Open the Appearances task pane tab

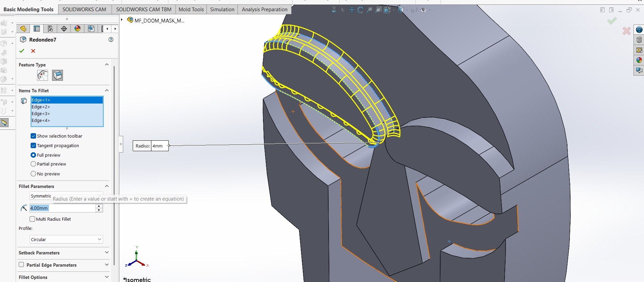pyautogui.click(x=639, y=60)
